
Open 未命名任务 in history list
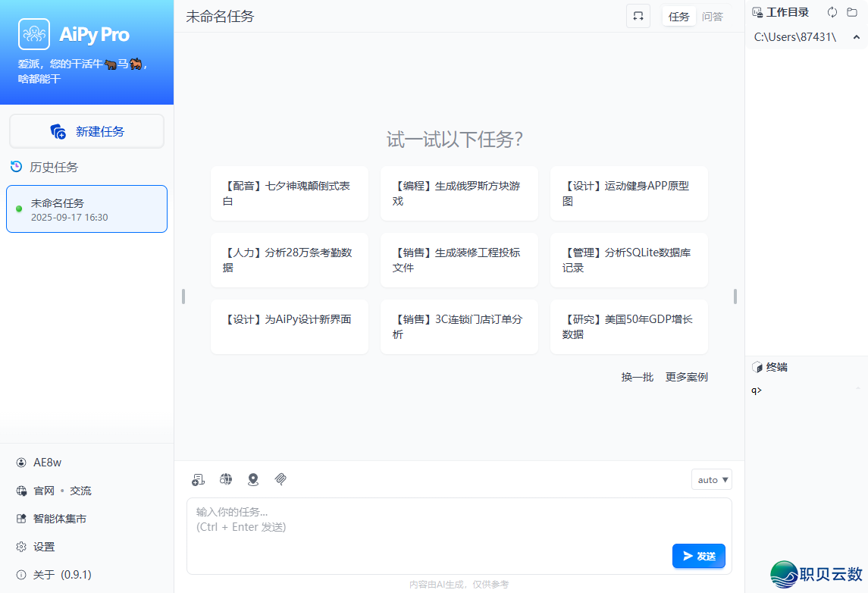click(x=86, y=209)
